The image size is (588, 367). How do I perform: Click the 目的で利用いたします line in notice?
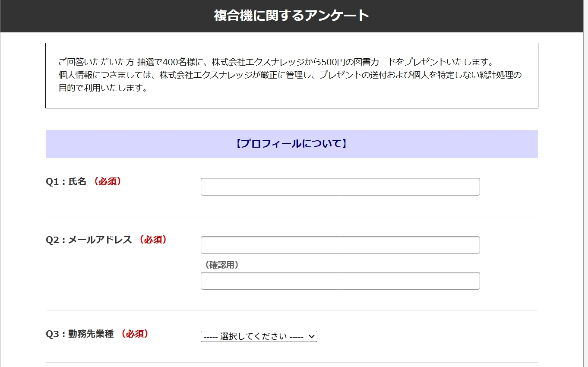click(103, 88)
